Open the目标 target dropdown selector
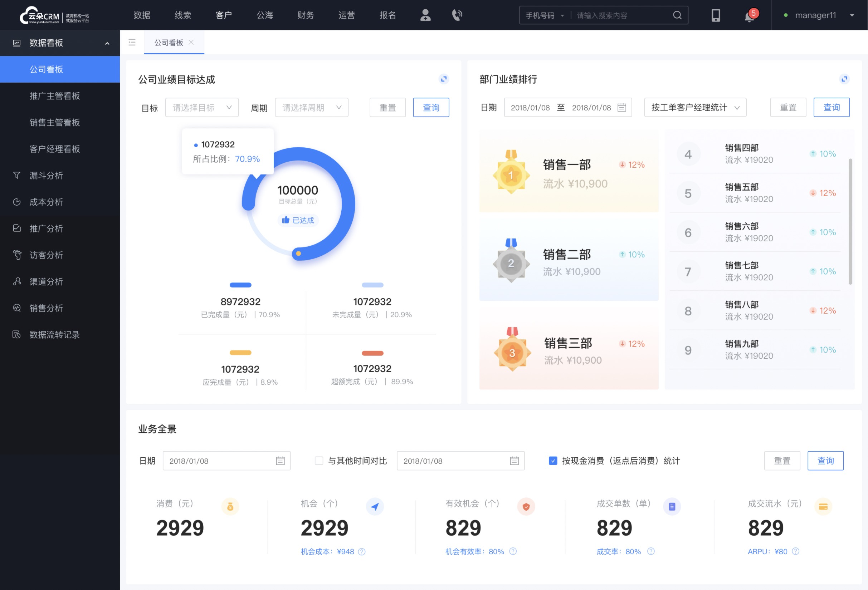Image resolution: width=868 pixels, height=590 pixels. (201, 107)
